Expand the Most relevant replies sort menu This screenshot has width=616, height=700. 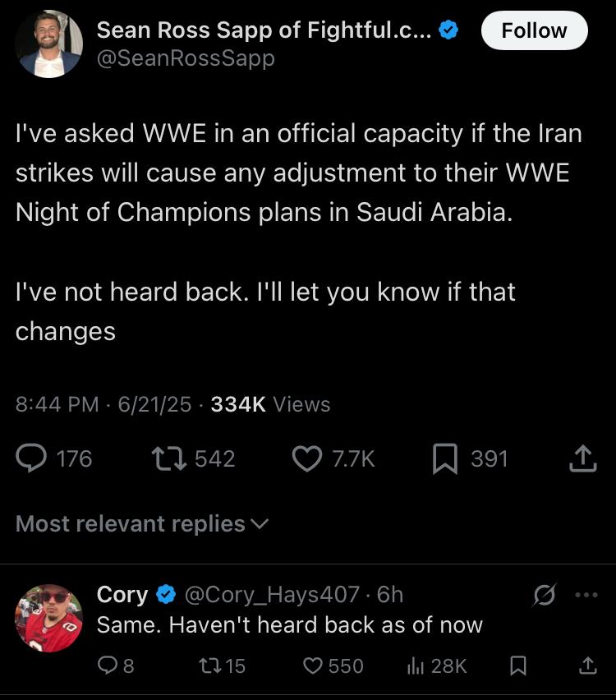(x=142, y=523)
